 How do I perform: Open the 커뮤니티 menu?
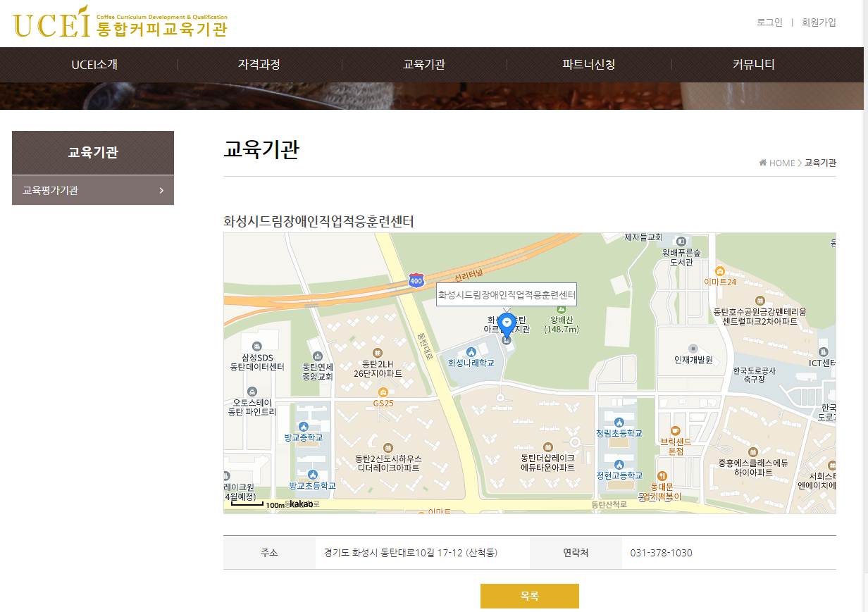[754, 65]
